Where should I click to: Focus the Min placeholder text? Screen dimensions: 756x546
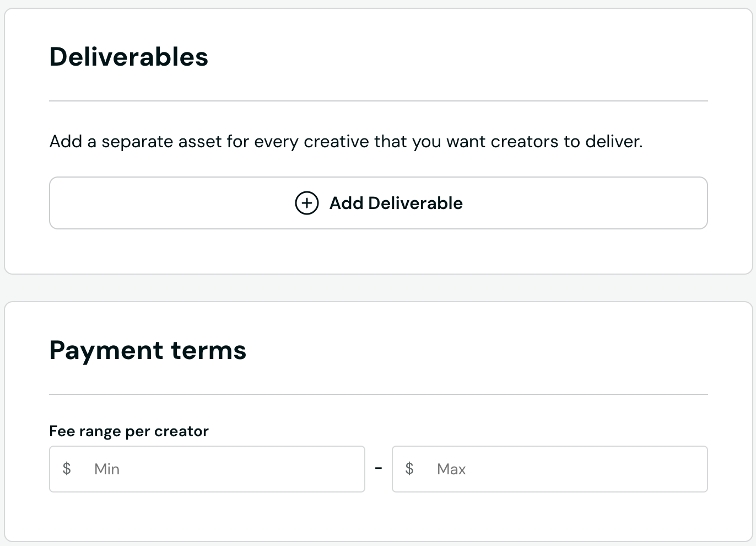107,469
